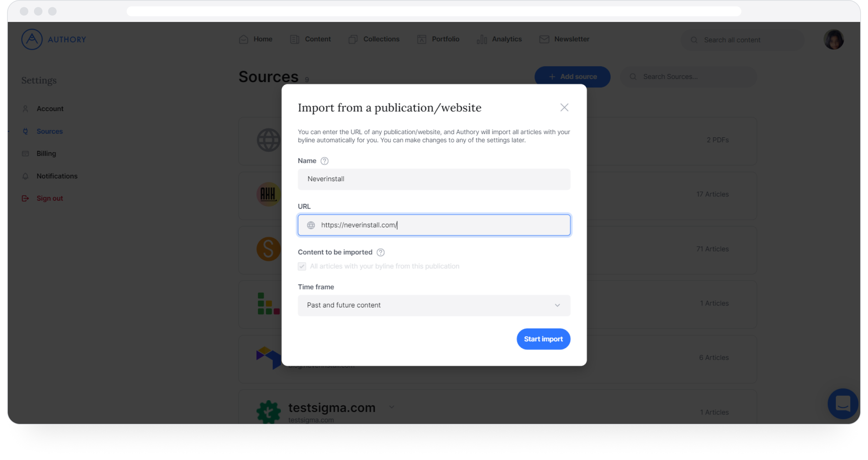Click the Name help question mark icon
The width and height of the screenshot is (868, 460).
324,161
